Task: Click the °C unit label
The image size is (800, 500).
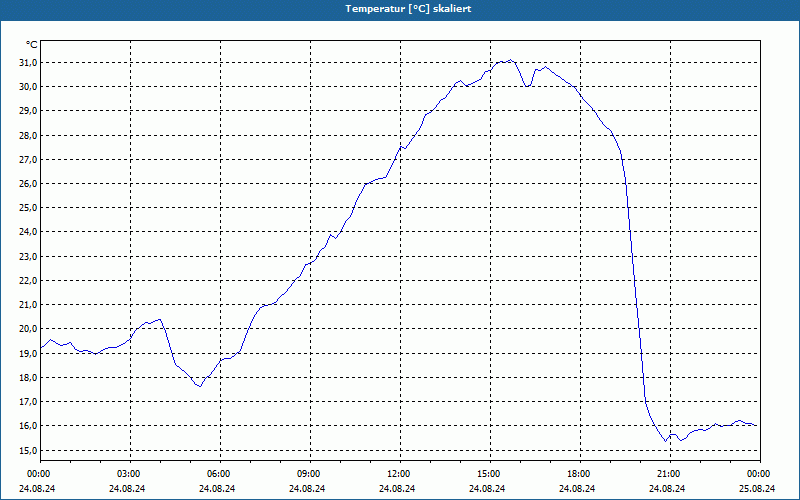Action: (32, 45)
